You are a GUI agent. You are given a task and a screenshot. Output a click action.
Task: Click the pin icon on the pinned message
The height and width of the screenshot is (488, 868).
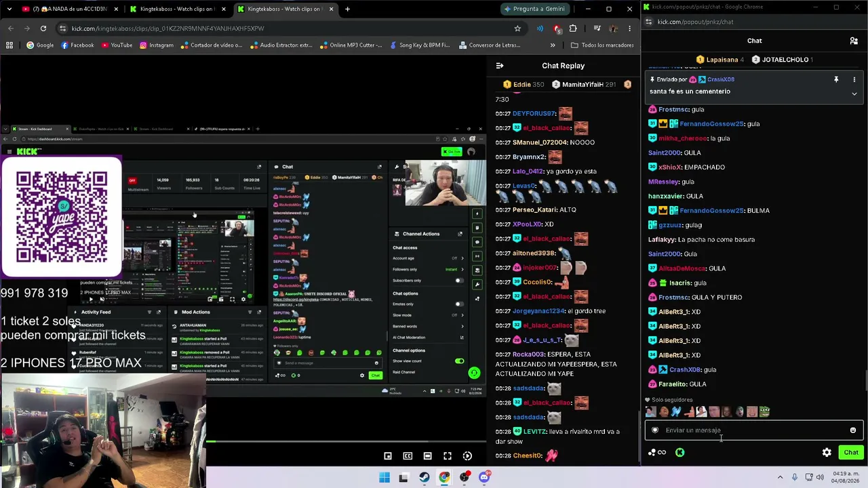(x=836, y=79)
